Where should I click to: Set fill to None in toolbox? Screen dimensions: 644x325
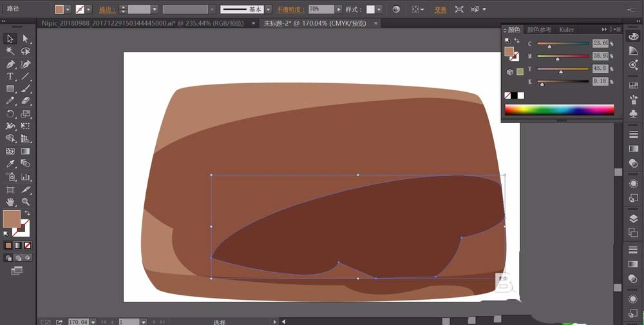tap(28, 246)
